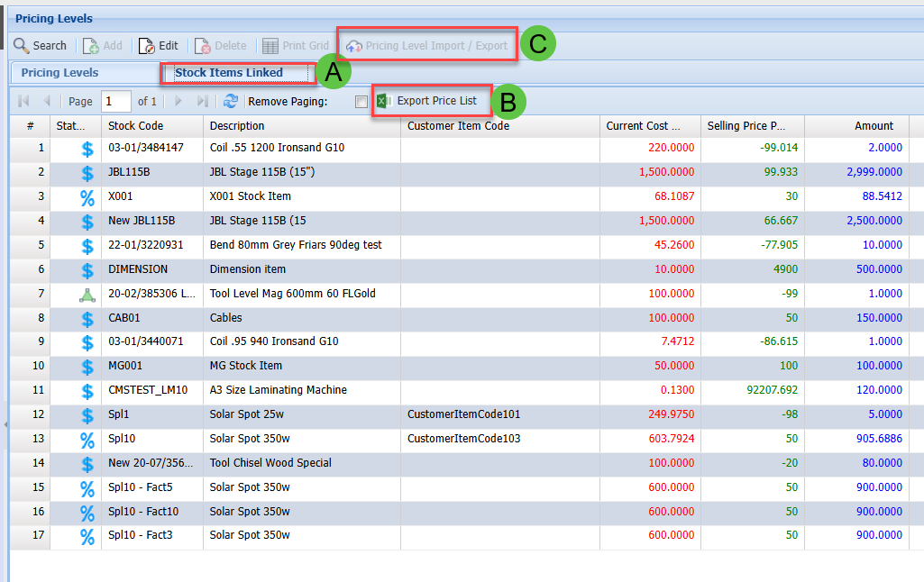The height and width of the screenshot is (582, 924).
Task: Go to previous page arrow
Action: [47, 102]
